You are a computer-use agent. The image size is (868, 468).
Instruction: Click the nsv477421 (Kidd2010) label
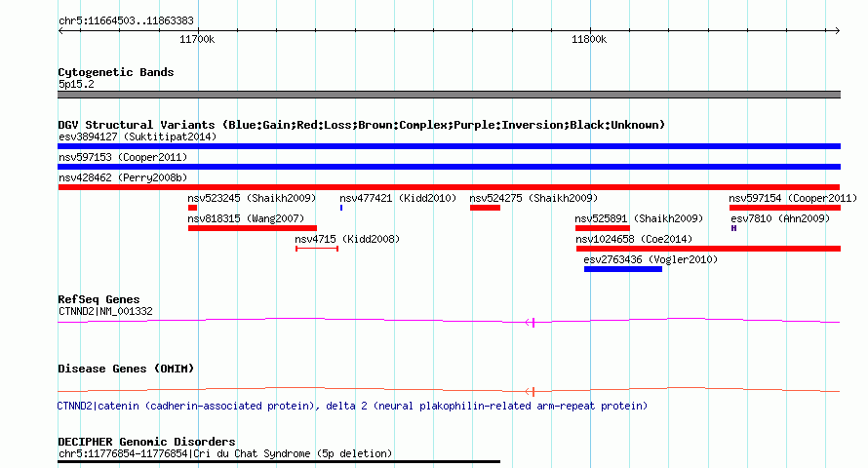tap(398, 198)
